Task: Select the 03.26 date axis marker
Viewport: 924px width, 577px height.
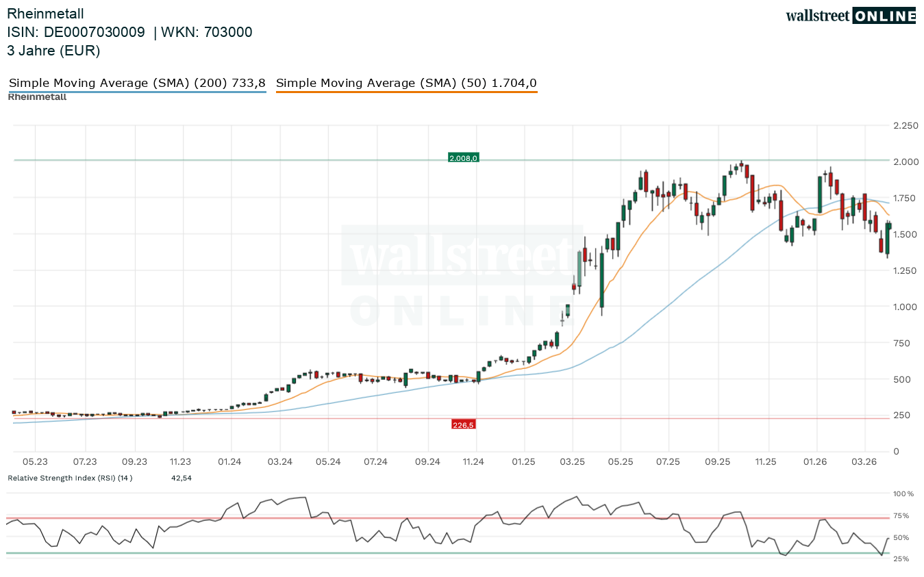Action: (x=864, y=462)
